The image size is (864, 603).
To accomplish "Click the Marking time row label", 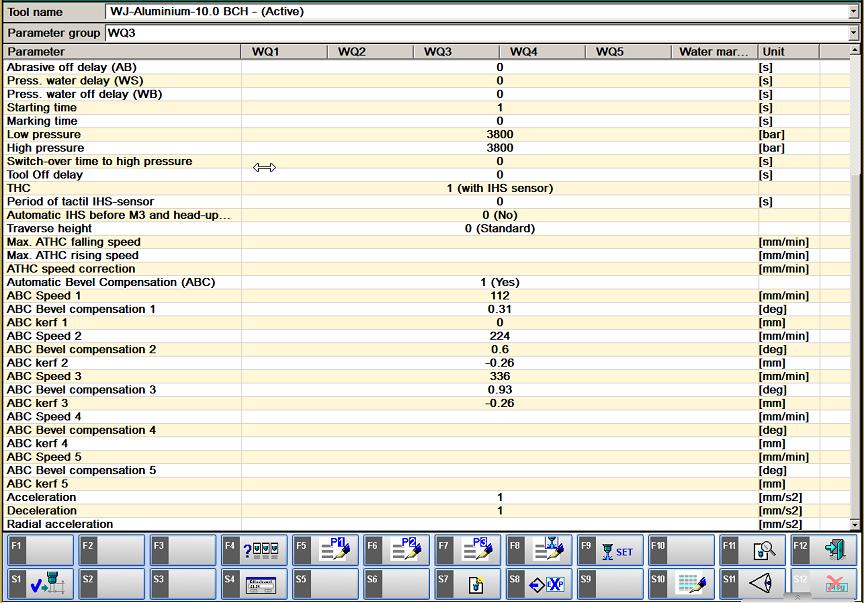I will click(x=42, y=121).
